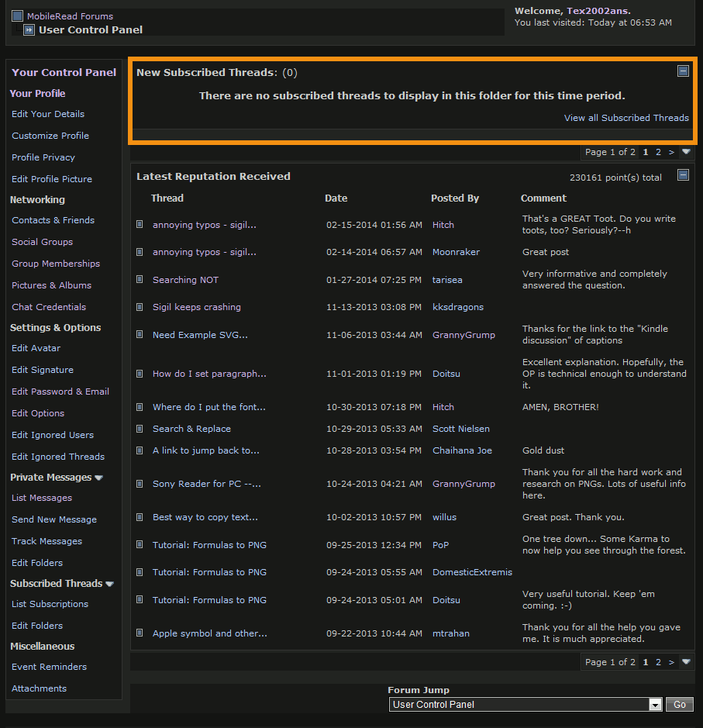Go to next page using bottom arrow
Image resolution: width=703 pixels, height=728 pixels.
coord(671,662)
